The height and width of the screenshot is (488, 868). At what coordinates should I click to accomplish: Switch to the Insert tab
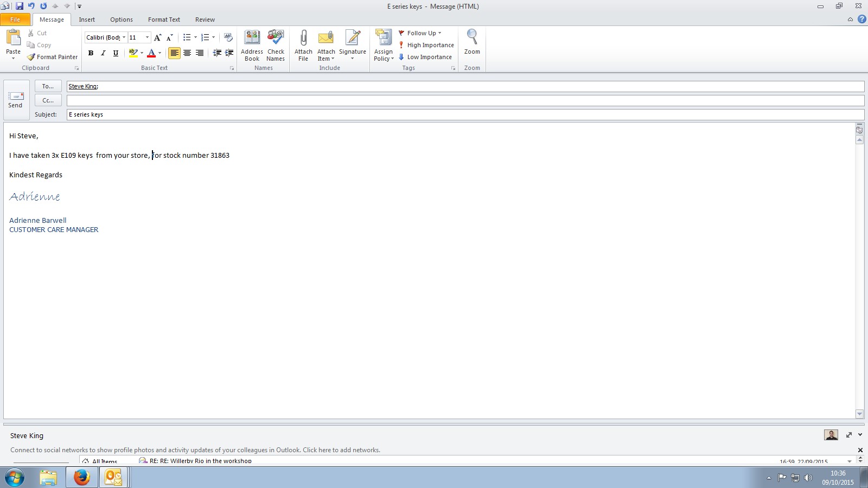tap(87, 20)
